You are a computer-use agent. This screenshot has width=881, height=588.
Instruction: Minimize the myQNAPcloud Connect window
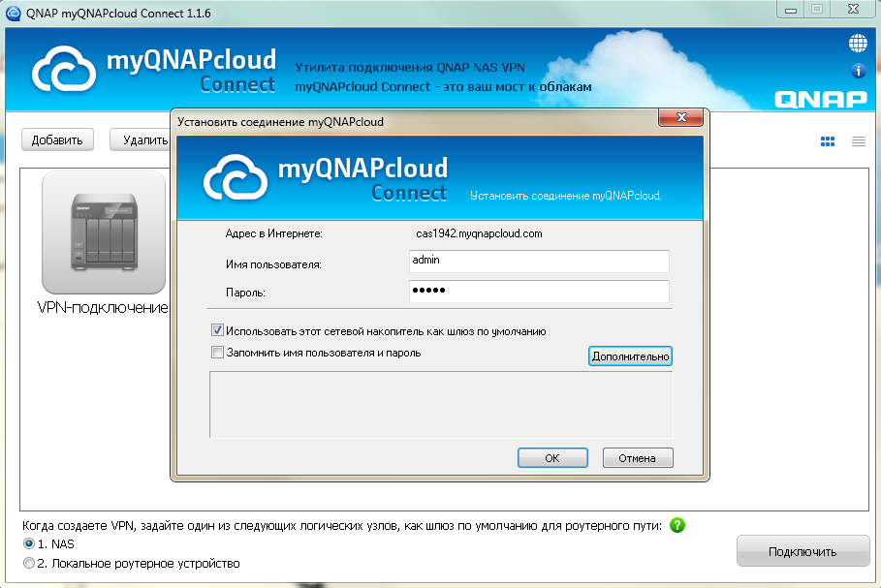(791, 10)
